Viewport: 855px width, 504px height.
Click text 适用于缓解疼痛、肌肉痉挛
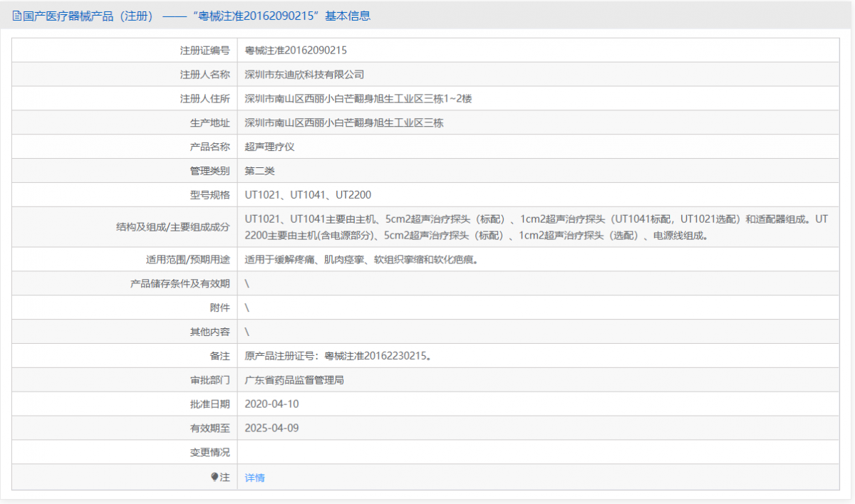click(361, 260)
